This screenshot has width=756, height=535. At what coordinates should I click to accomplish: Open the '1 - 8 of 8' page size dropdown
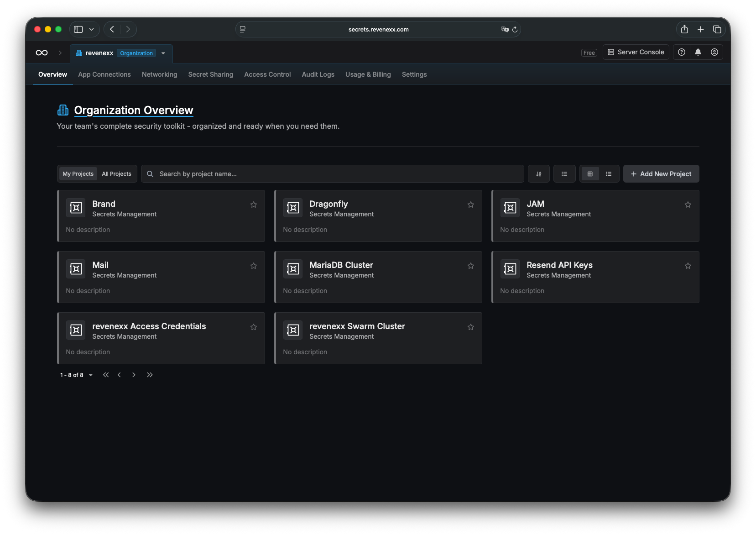click(76, 375)
